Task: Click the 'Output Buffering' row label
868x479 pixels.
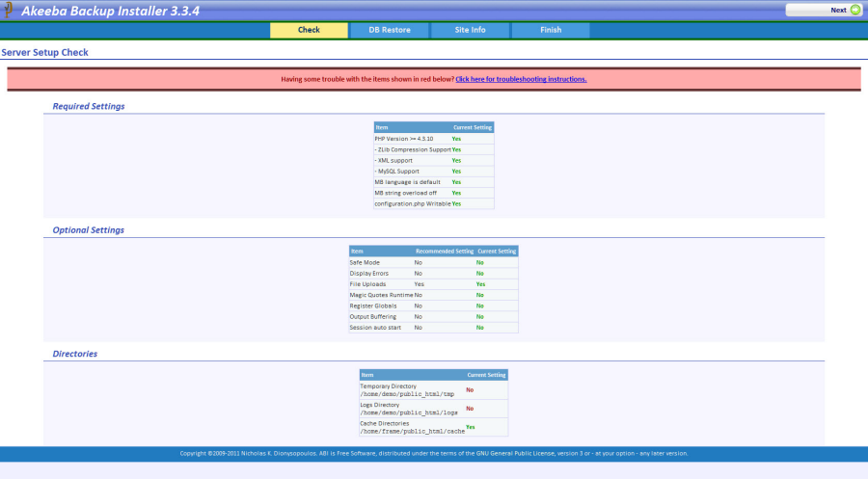Action: coord(372,317)
